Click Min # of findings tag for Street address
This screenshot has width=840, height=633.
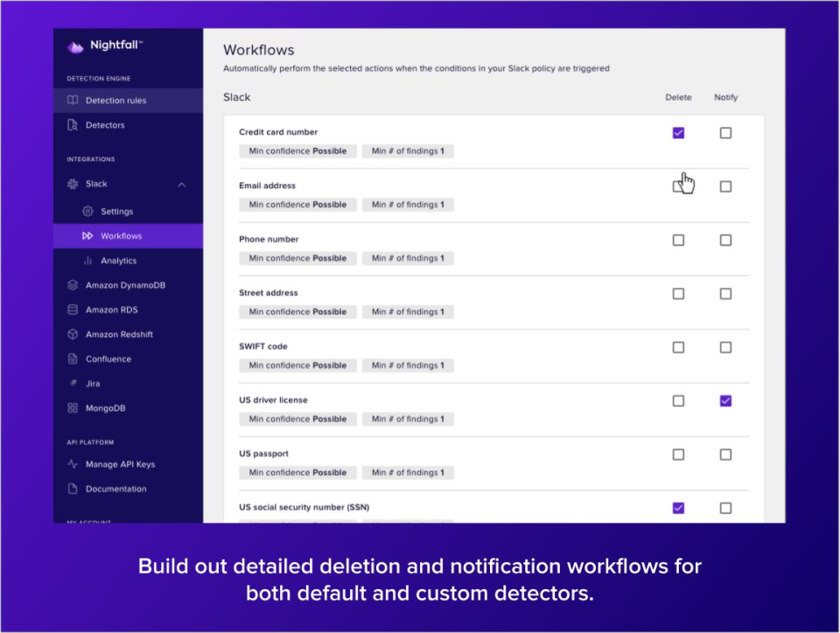408,312
